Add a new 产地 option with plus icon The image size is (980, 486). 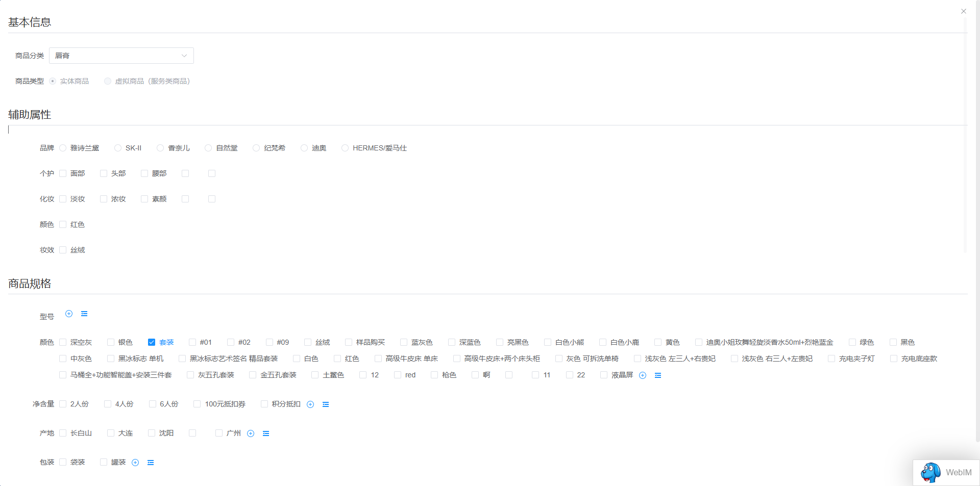coord(251,433)
